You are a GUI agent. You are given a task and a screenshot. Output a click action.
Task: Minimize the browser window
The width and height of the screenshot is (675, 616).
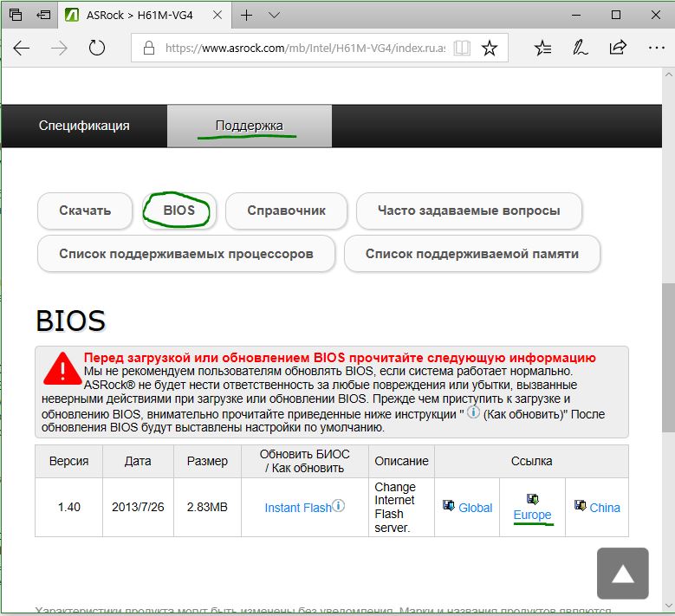click(576, 15)
